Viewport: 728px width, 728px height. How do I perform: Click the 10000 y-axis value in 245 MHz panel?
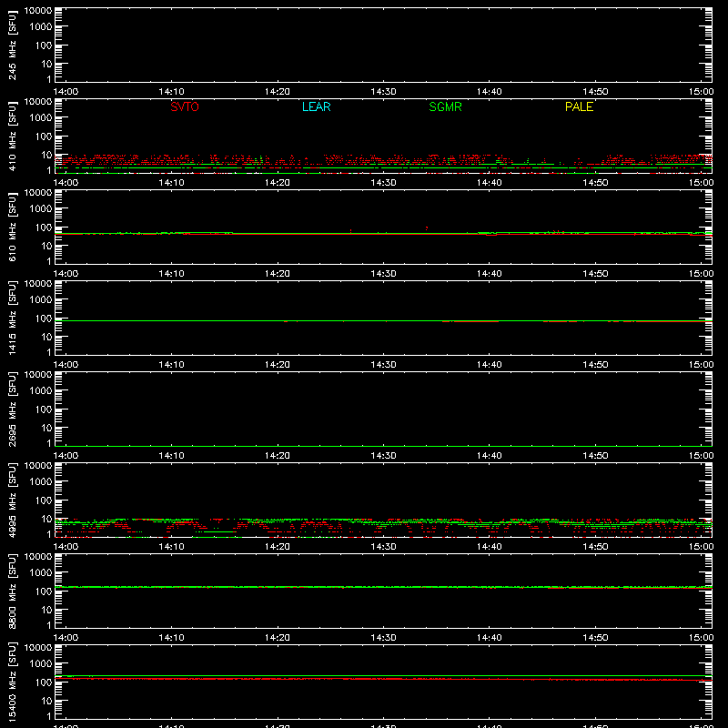point(38,11)
